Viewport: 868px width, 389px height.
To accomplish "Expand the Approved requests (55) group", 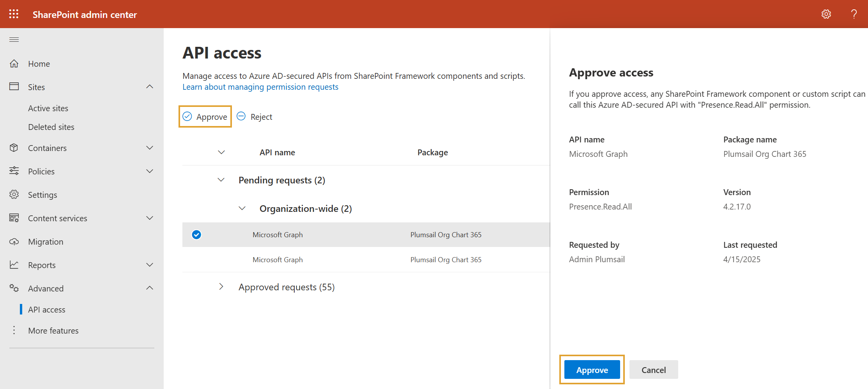I will click(221, 286).
